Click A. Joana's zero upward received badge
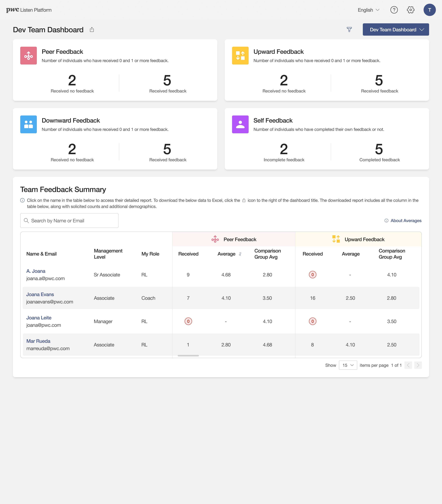 pos(312,274)
